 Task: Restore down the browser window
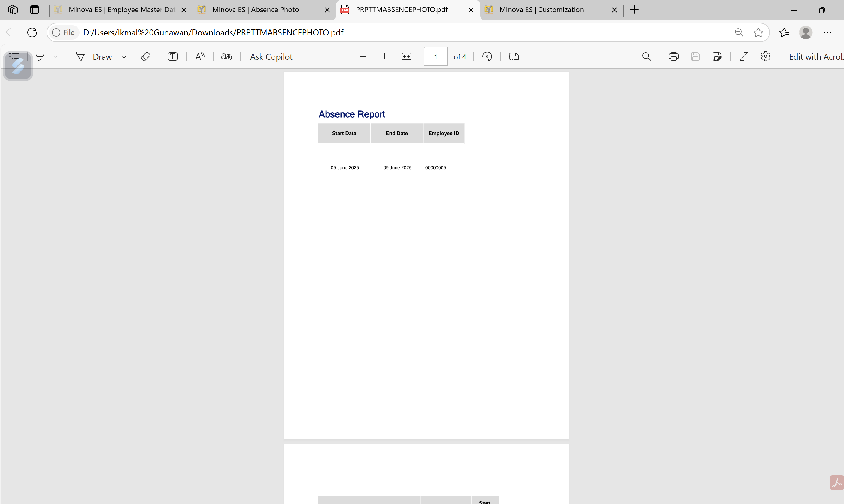[x=821, y=10]
